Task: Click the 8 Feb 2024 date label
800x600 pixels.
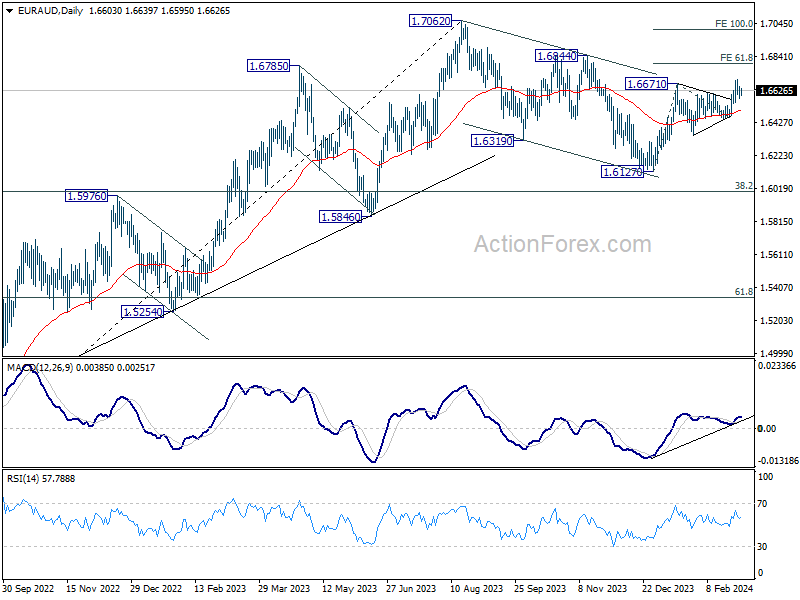Action: (x=730, y=588)
